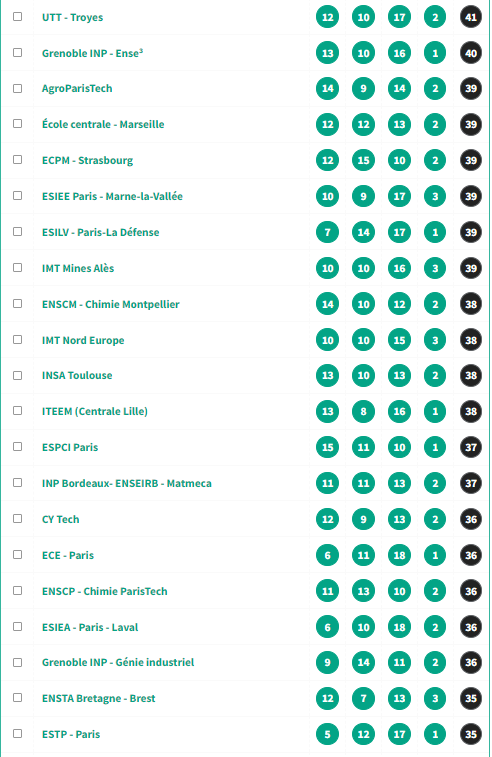
Task: Open École centrale - Marseille page
Action: [103, 125]
